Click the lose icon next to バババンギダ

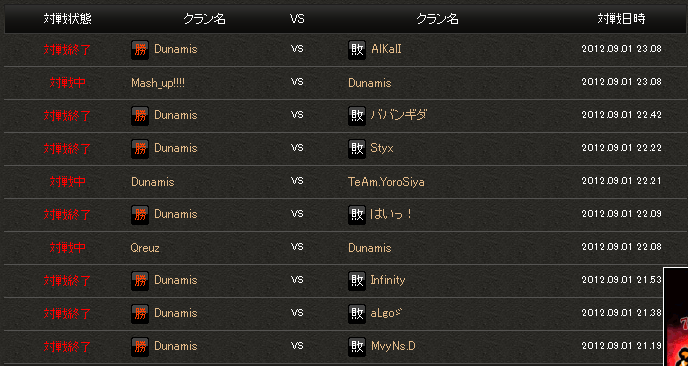coord(357,115)
